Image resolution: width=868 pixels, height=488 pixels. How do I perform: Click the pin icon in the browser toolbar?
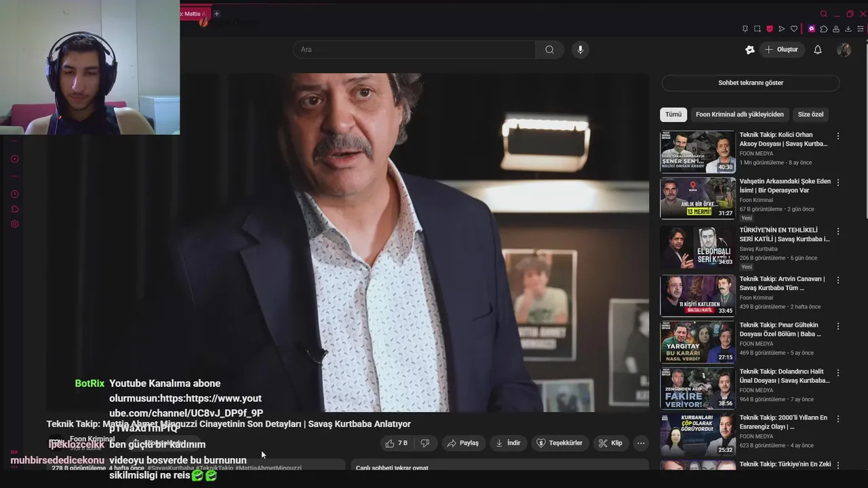(745, 29)
